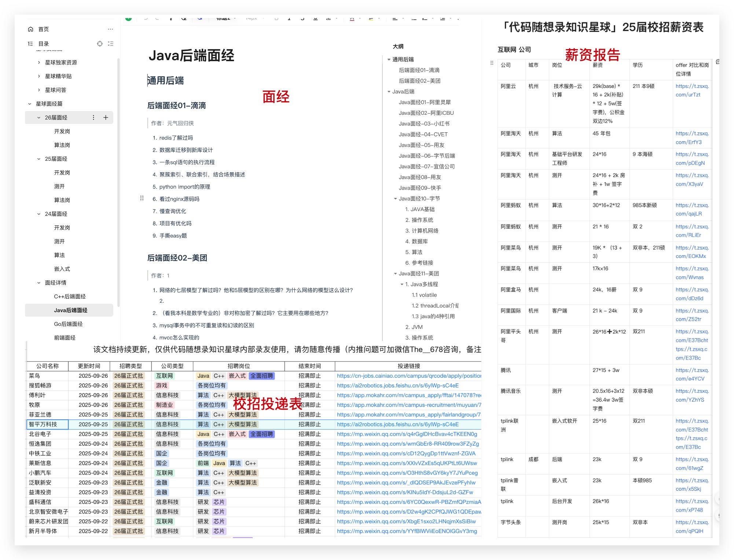Screen dimensions: 734x560
Task: Click the 目录 outline icon in sidebar
Action: click(30, 44)
